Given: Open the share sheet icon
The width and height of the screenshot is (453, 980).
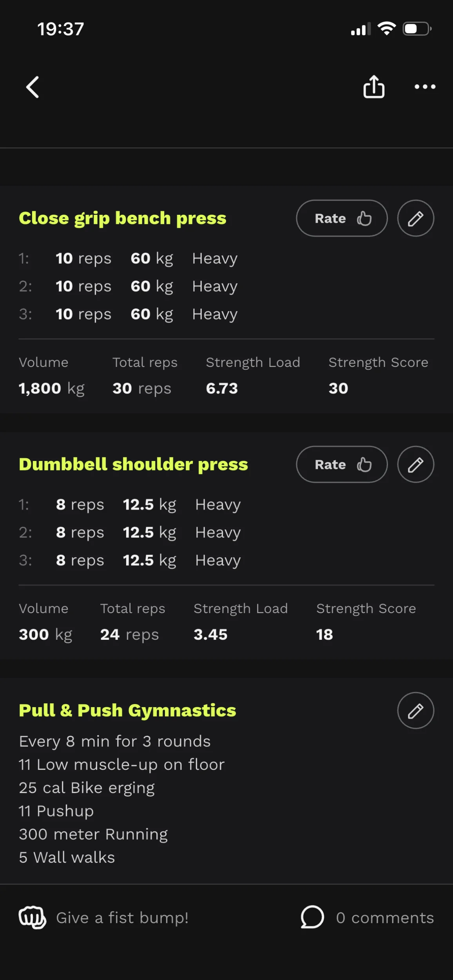Looking at the screenshot, I should [373, 87].
